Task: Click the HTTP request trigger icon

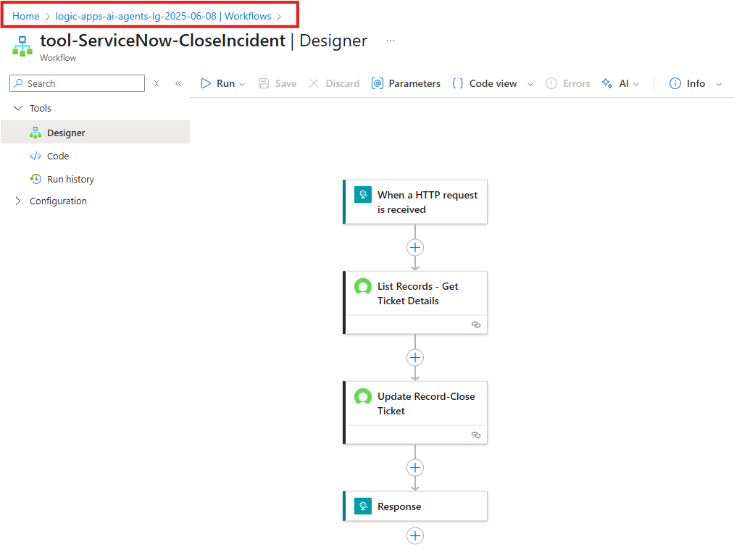Action: (363, 195)
